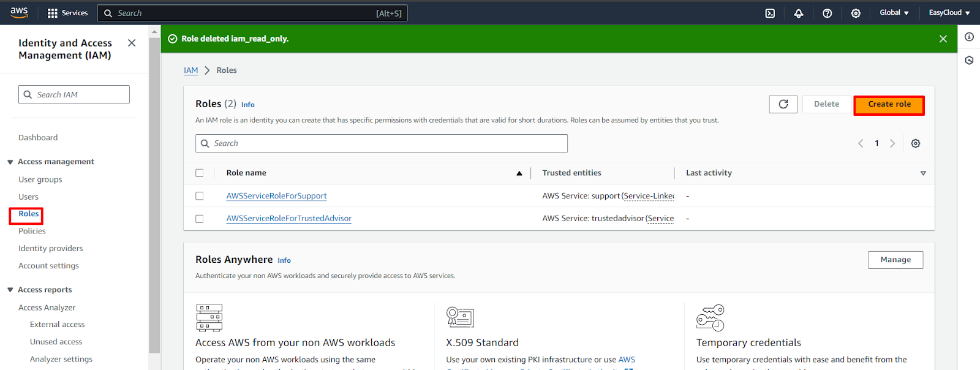Open Analyzer settings in sidebar

[x=61, y=359]
